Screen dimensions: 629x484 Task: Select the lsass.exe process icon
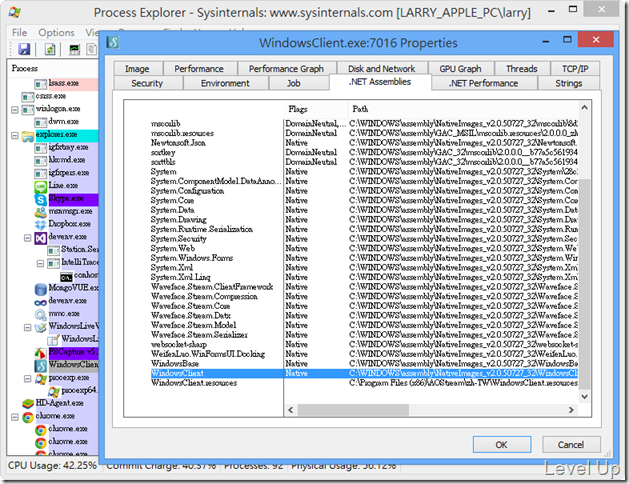(41, 84)
